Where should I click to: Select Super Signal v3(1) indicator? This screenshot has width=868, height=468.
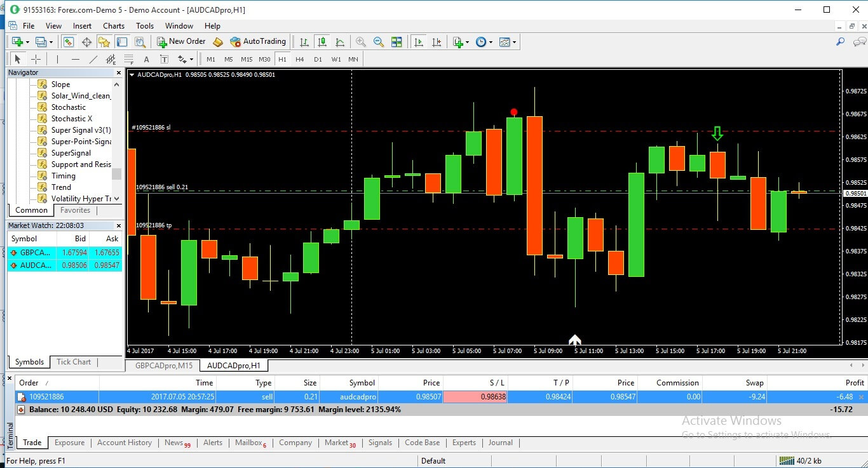coord(81,130)
